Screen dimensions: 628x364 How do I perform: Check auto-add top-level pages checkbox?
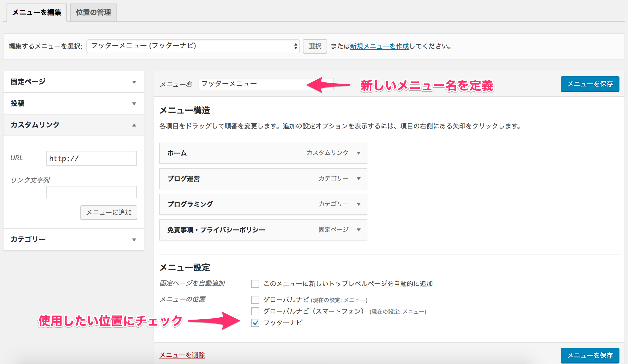click(x=255, y=284)
